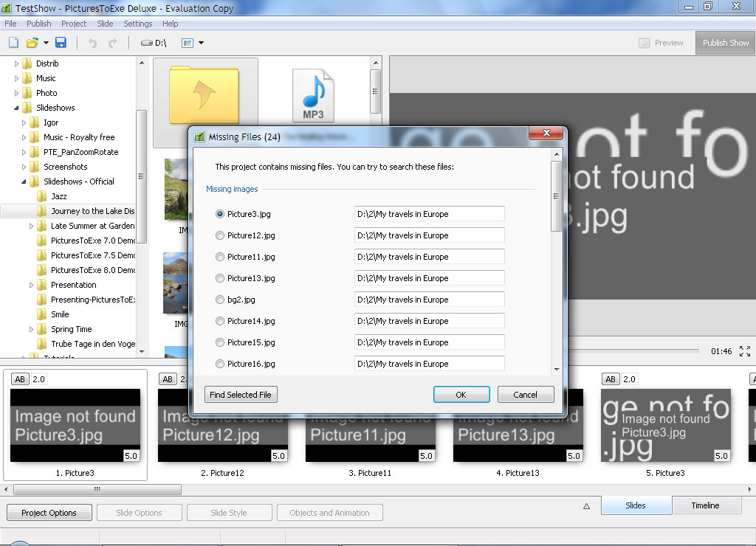Select Picture16.jpg radio button
Image resolution: width=756 pixels, height=546 pixels.
(x=220, y=364)
